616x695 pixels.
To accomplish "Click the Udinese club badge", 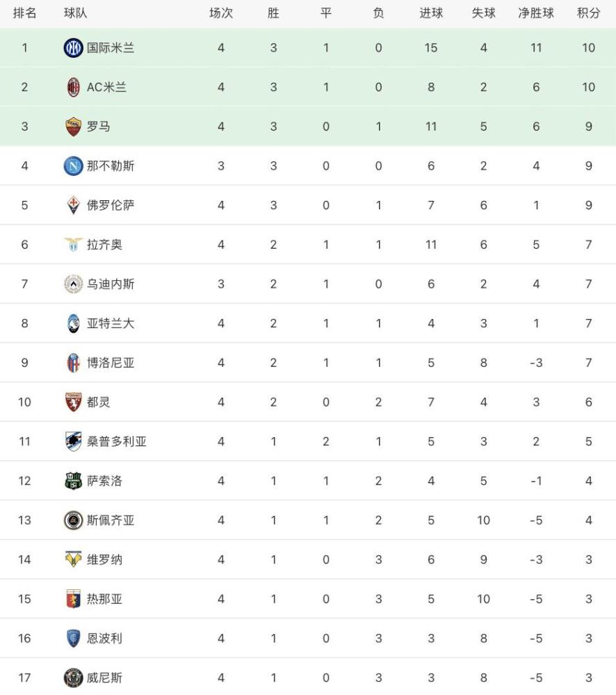I will click(73, 284).
